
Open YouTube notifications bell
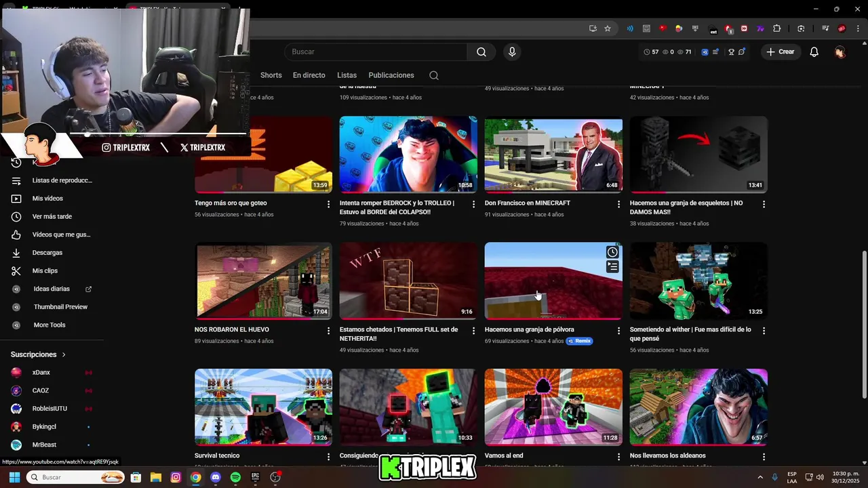tap(814, 52)
